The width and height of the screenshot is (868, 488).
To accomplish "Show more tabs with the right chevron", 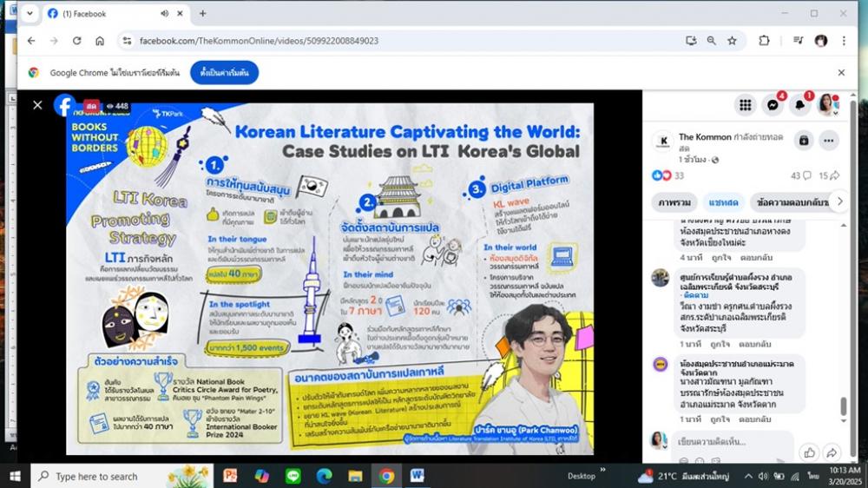I will (x=839, y=201).
